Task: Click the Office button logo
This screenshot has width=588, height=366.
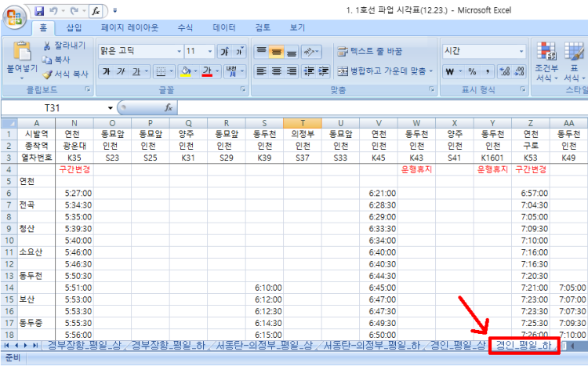Action: 16,16
